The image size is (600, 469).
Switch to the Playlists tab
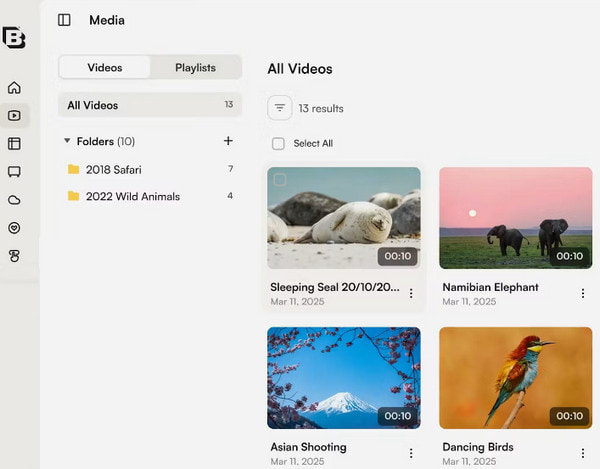point(196,67)
